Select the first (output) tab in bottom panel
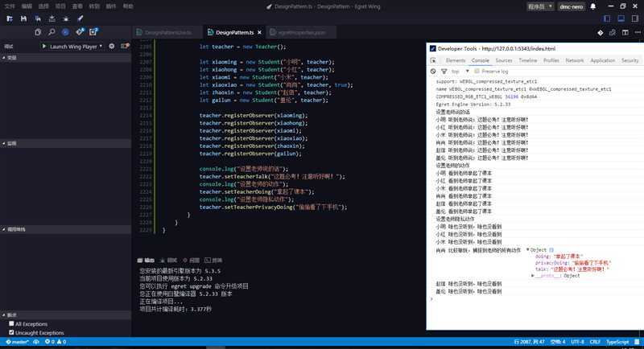Viewport: 644px width, 349px height. tap(147, 261)
